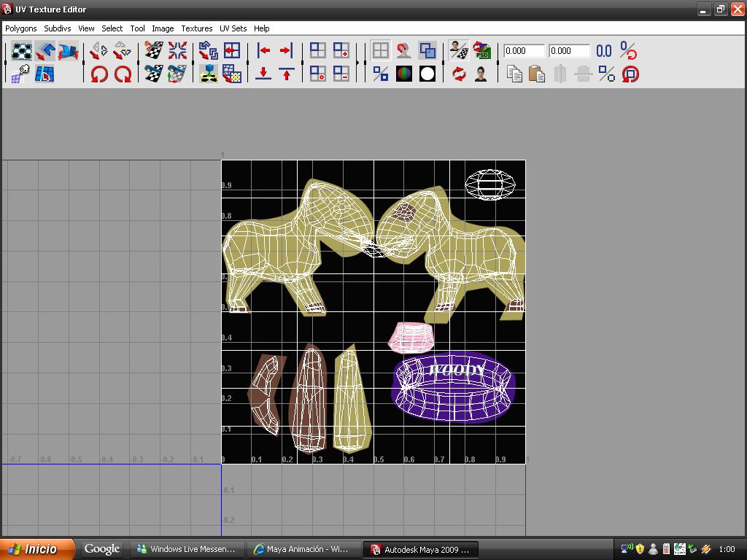This screenshot has width=747, height=560.
Task: Open the Help menu
Action: pos(262,28)
